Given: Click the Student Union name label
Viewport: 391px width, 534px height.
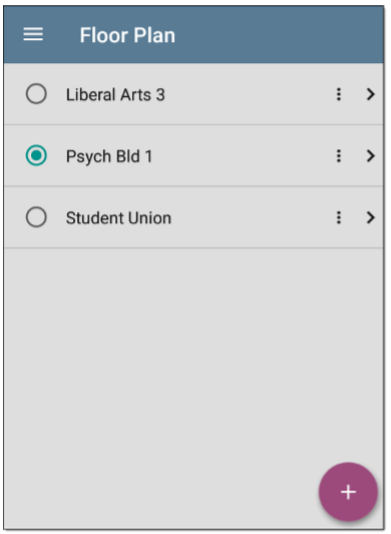Looking at the screenshot, I should pyautogui.click(x=119, y=218).
